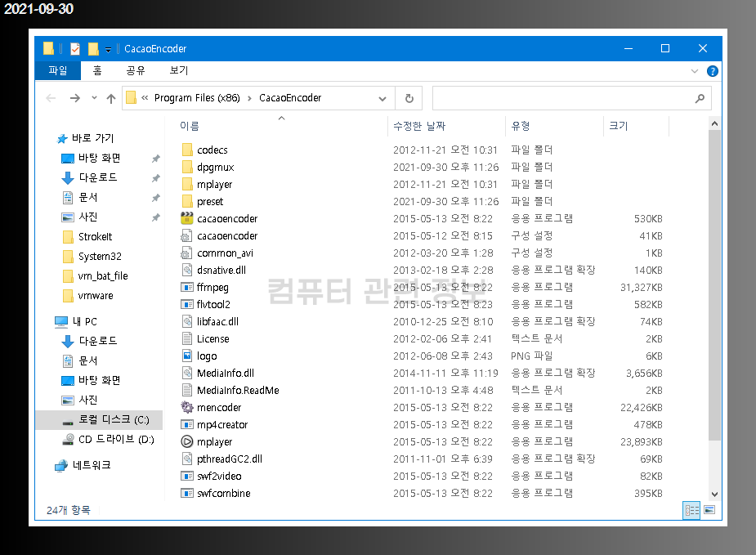Click the cacaoencoder application clapperboard icon
The width and height of the screenshot is (756, 555).
coord(186,218)
